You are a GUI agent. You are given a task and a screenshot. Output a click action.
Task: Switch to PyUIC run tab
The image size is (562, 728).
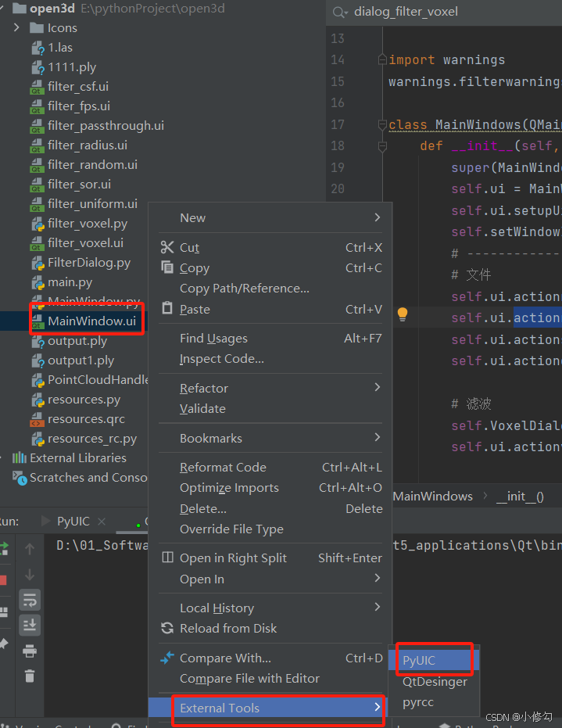[x=73, y=522]
